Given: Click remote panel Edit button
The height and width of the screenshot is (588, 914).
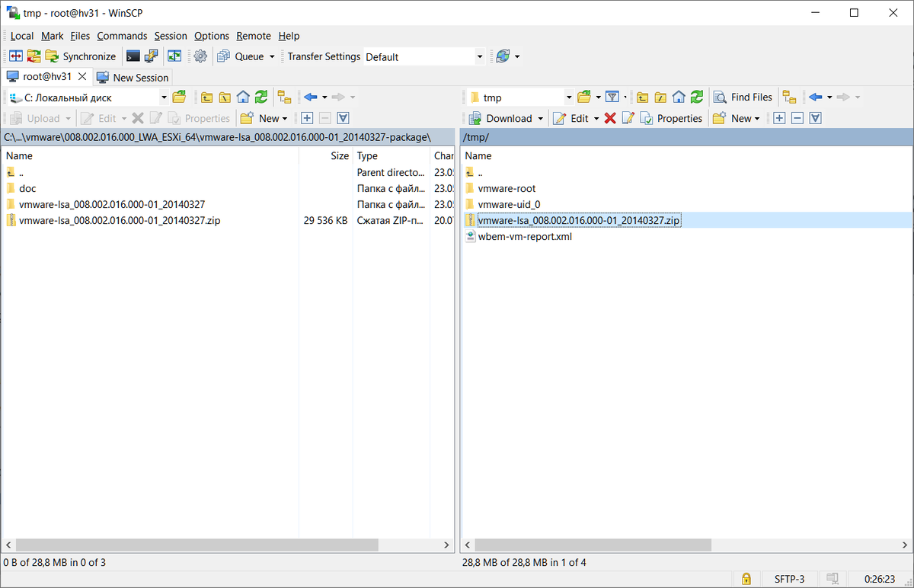Looking at the screenshot, I should click(x=571, y=118).
